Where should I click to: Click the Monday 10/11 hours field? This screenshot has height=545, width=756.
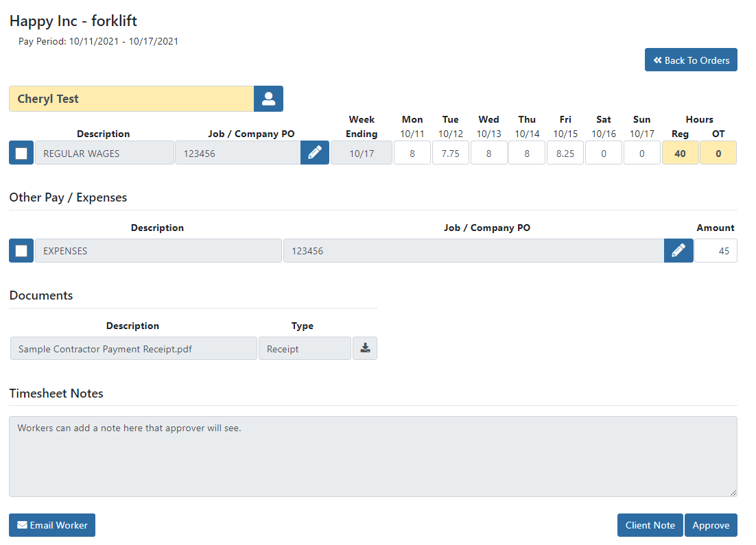[x=412, y=153]
